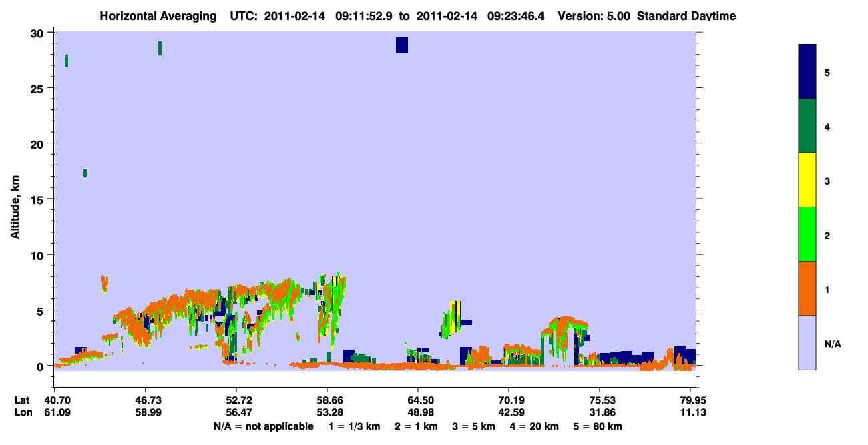
Task: Click the 25 altitude tick label
Action: 39,88
